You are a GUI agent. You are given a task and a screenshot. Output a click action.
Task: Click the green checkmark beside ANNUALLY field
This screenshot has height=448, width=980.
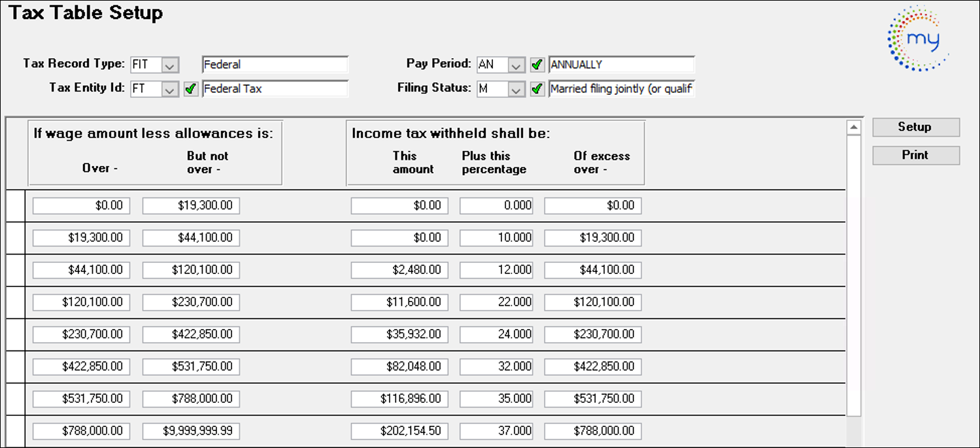(537, 65)
